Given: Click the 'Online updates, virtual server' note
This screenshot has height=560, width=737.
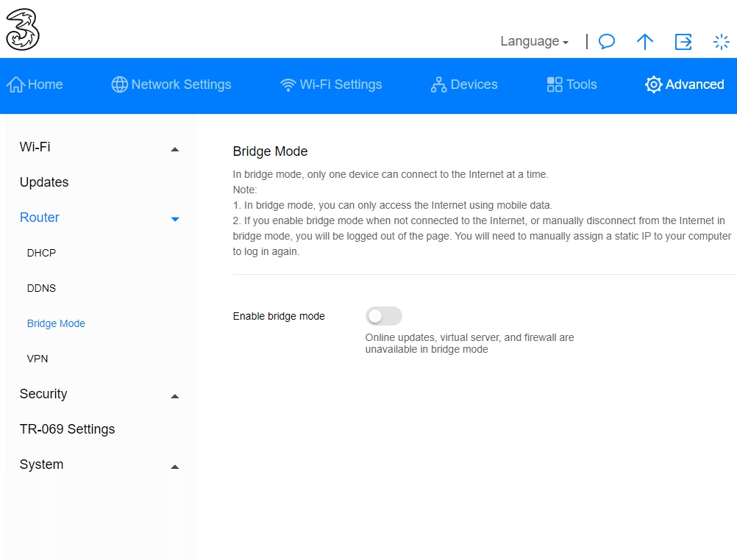Looking at the screenshot, I should click(x=469, y=343).
